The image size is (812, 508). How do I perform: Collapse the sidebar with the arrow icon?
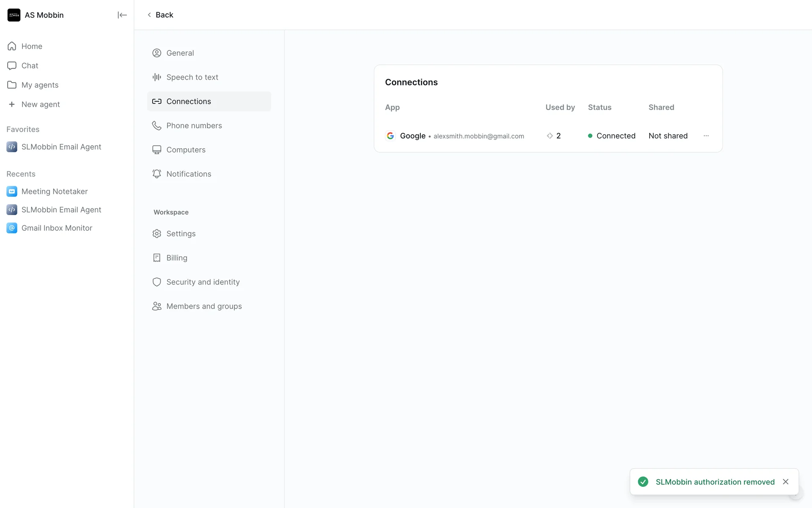click(x=122, y=15)
